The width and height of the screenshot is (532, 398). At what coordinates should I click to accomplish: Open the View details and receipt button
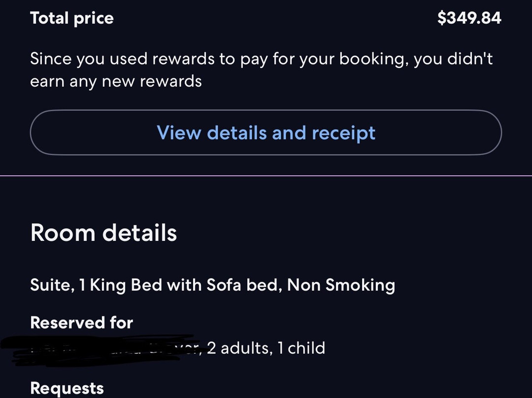(x=266, y=133)
